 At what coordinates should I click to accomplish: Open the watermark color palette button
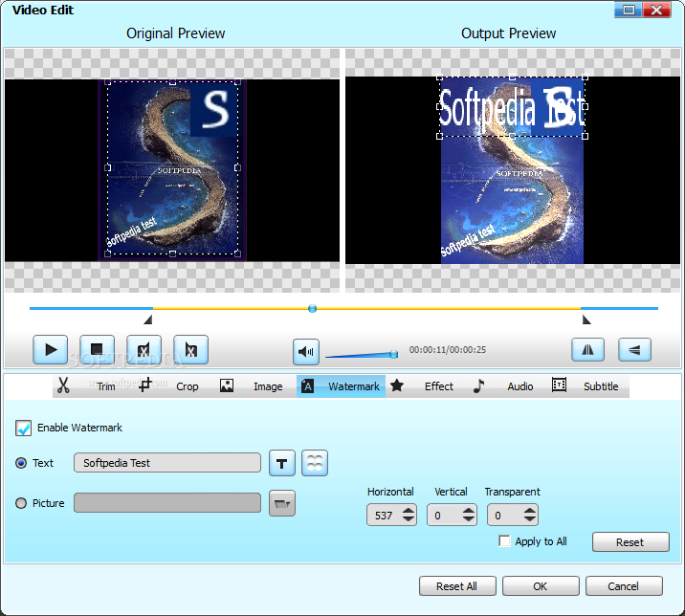pyautogui.click(x=315, y=463)
